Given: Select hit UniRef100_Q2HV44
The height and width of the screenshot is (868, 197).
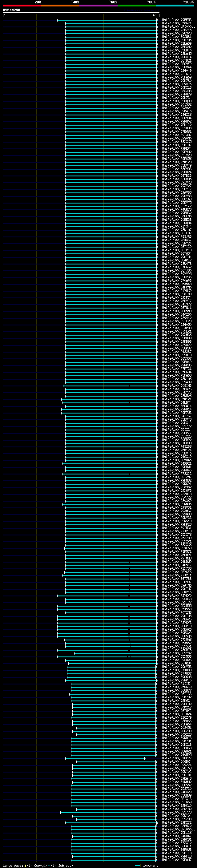Looking at the screenshot, I should [176, 67].
